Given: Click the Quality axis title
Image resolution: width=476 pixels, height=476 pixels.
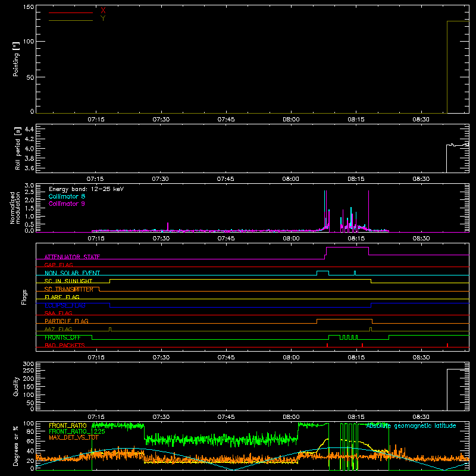Looking at the screenshot, I should coord(16,386).
